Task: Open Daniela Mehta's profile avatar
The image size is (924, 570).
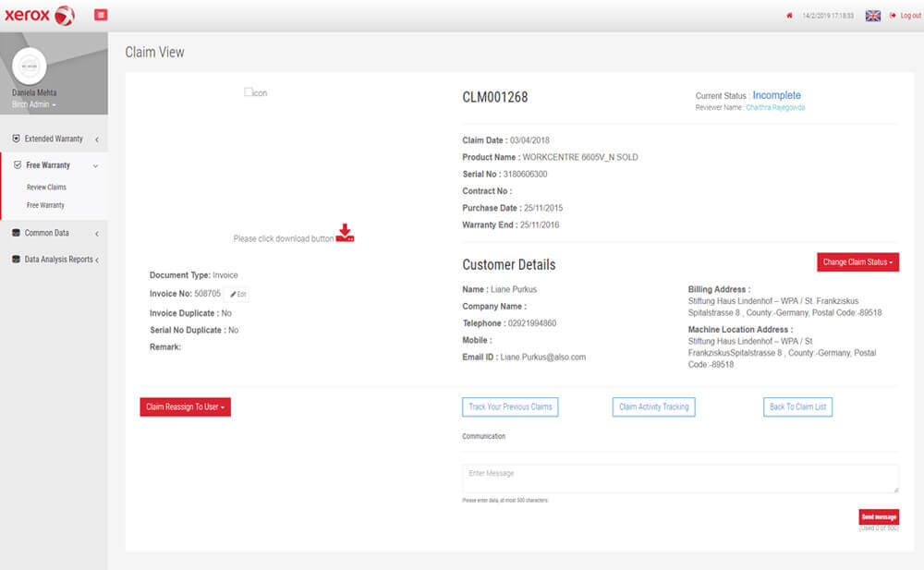Action: (29, 66)
